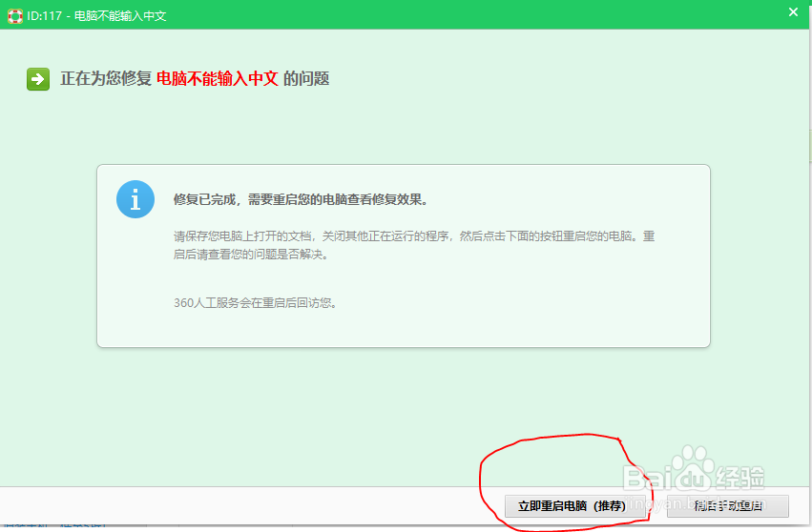Click the blue info icon
Viewport: 812px width, 532px height.
(135, 199)
